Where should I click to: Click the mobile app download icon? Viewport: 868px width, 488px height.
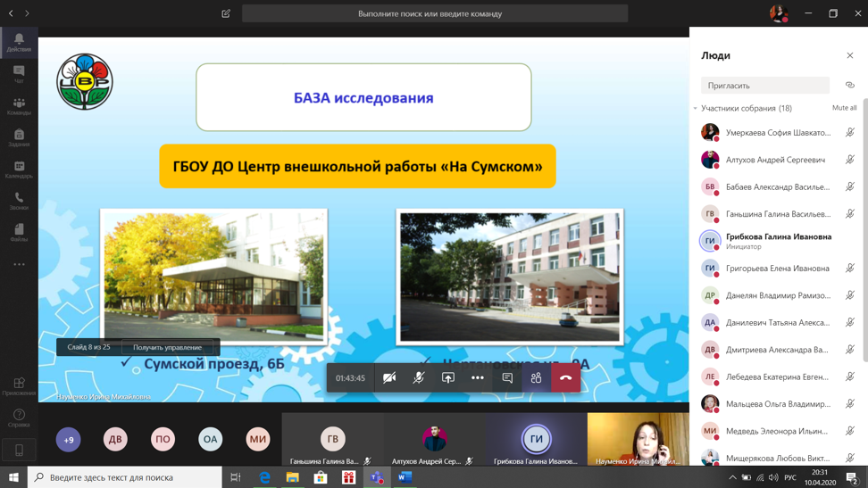(19, 451)
